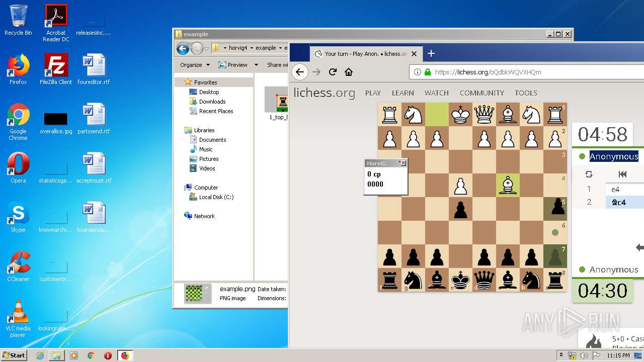This screenshot has height=362, width=644.
Task: Open the WATCH menu on lichess
Action: [437, 93]
